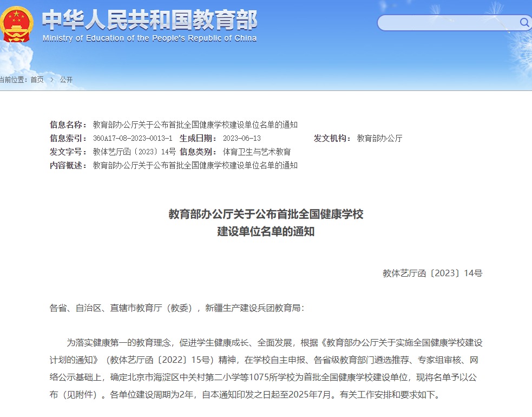This screenshot has width=532, height=417.
Task: Click the national emblem logo
Action: 16,23
